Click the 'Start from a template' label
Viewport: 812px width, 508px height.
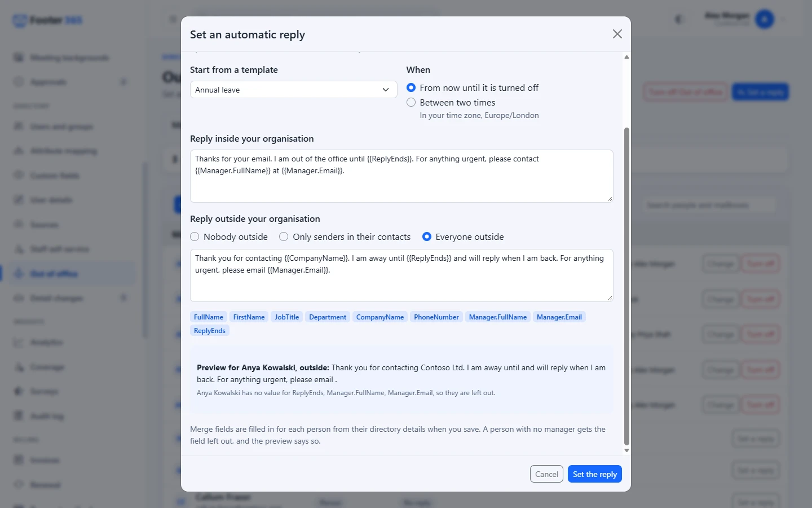[234, 70]
